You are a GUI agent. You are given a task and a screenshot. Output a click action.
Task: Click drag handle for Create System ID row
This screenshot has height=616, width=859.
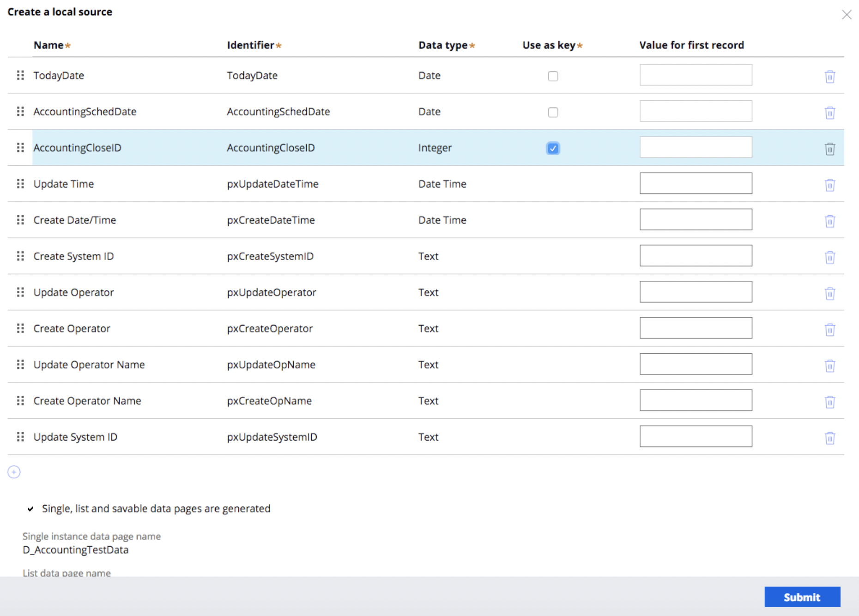(20, 256)
